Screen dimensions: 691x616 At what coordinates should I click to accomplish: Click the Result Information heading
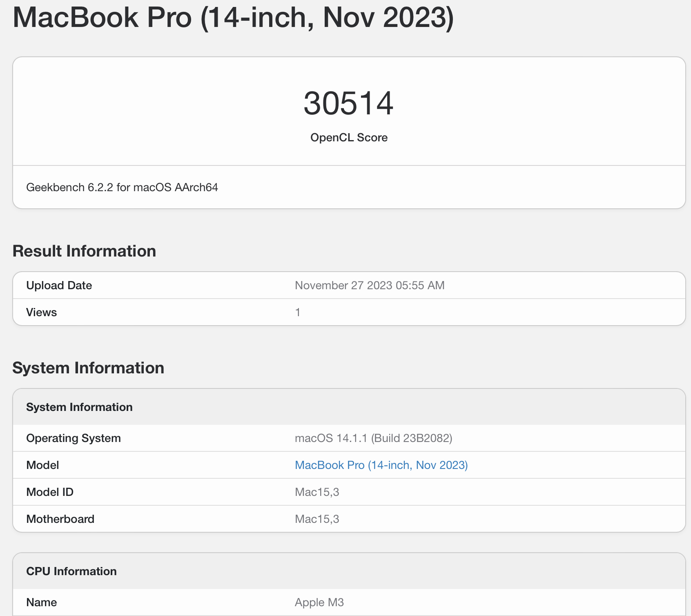[x=84, y=251]
